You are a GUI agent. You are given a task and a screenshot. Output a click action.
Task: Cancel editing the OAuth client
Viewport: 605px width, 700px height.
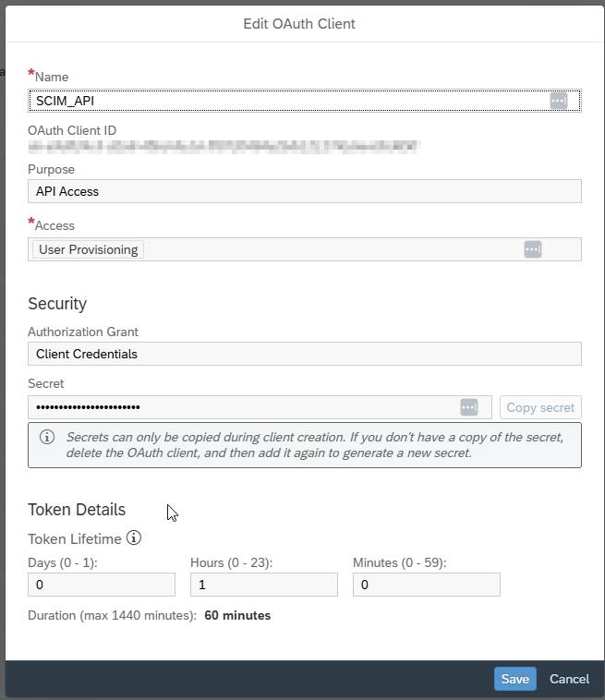click(569, 679)
